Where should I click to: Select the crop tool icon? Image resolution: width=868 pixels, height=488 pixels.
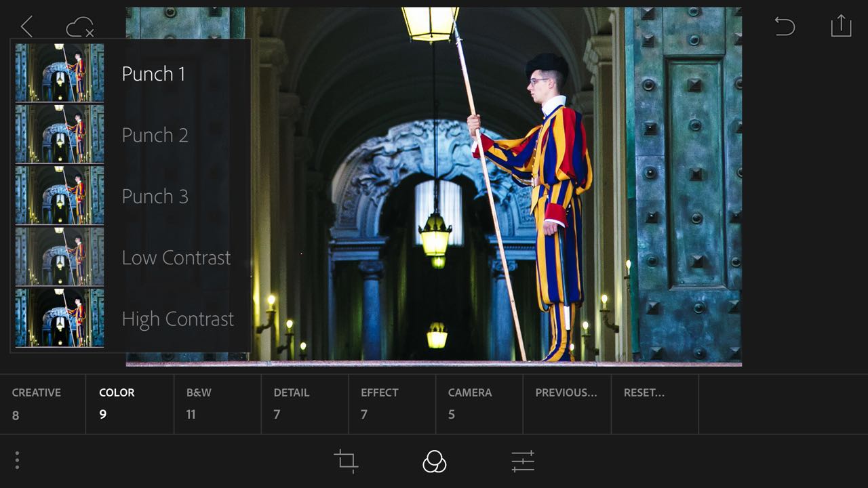pos(346,461)
